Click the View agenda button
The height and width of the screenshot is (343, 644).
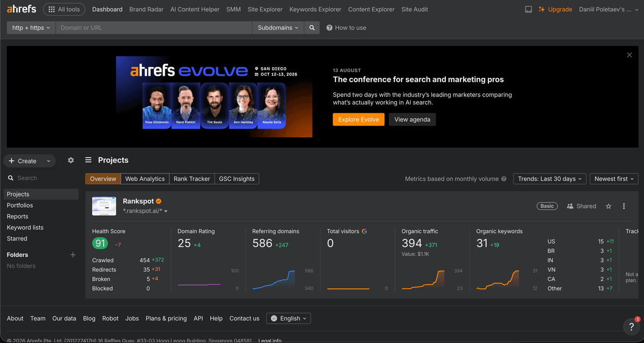click(412, 119)
